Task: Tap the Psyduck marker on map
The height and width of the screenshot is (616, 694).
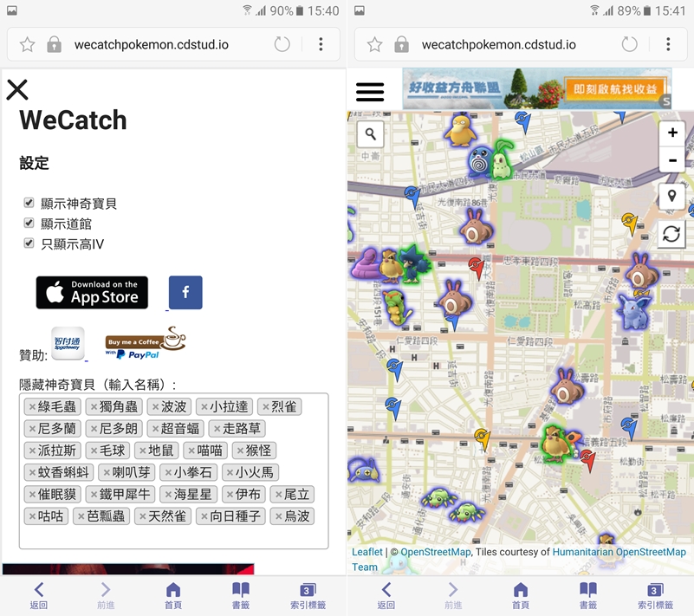Action: click(x=460, y=131)
